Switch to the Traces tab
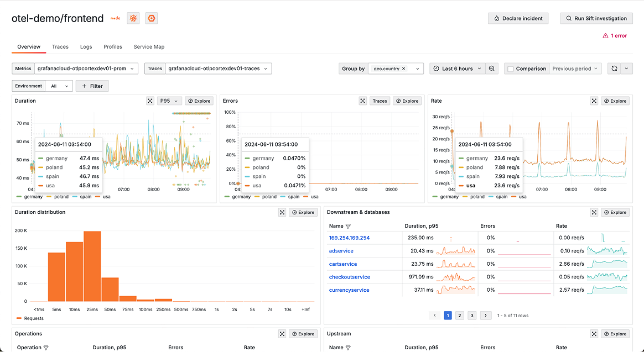The width and height of the screenshot is (644, 352). [60, 47]
